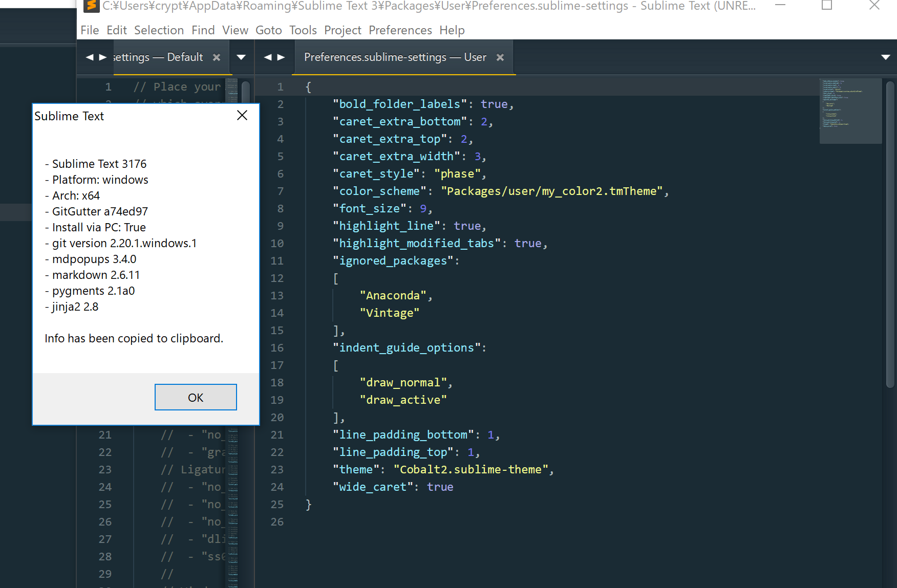This screenshot has height=588, width=897.
Task: Close the User preferences tab
Action: pos(500,57)
